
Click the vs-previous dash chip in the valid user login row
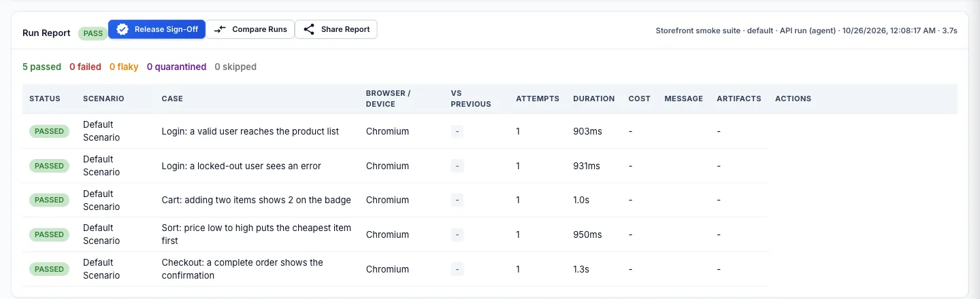(x=457, y=131)
